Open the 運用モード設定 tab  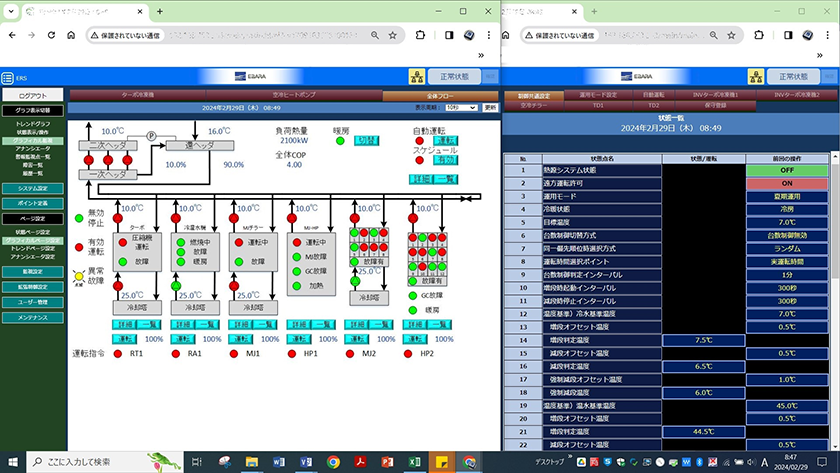598,95
